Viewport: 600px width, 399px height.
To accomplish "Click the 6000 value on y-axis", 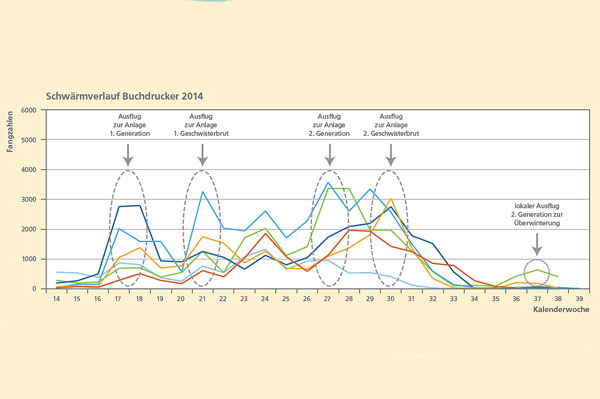I will [28, 110].
